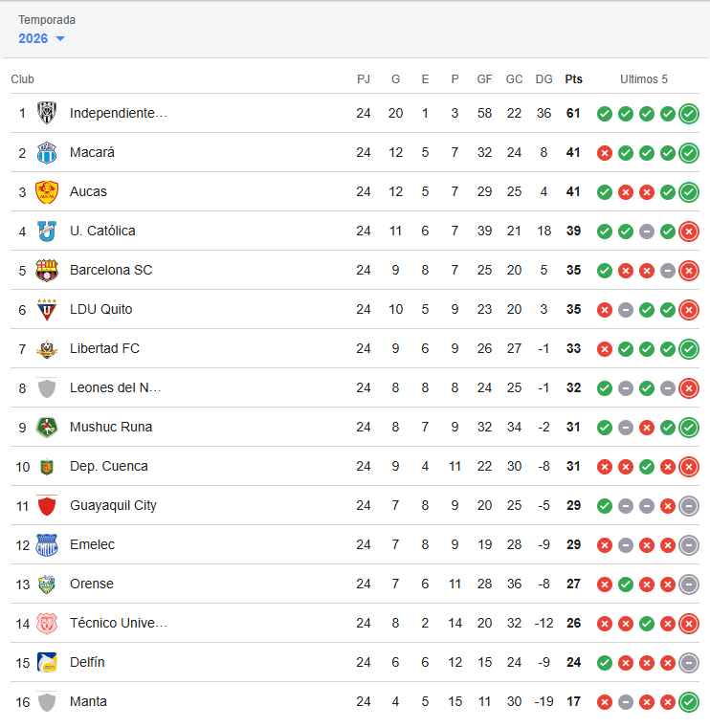Click the LDU Quito crest icon
The image size is (710, 728).
coord(47,309)
